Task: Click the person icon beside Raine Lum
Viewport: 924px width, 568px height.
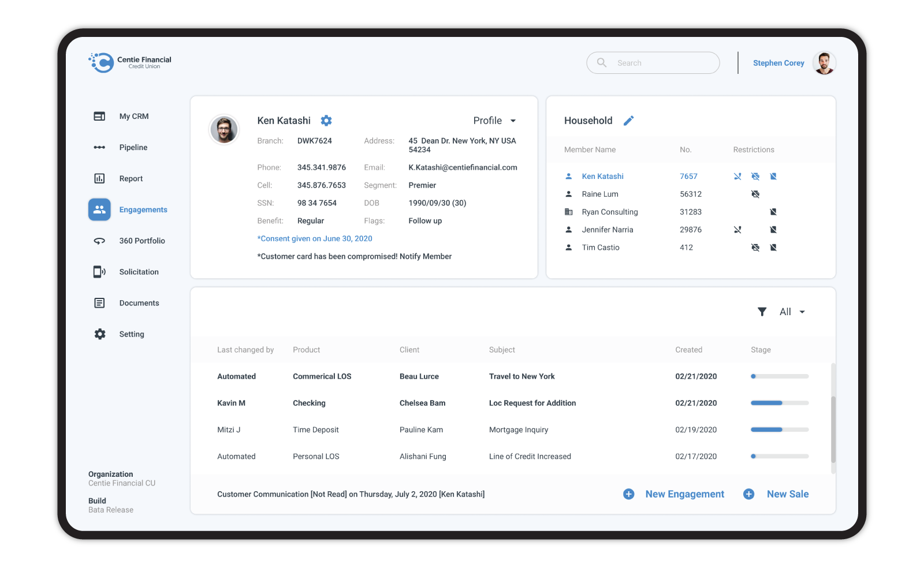Action: coord(568,194)
